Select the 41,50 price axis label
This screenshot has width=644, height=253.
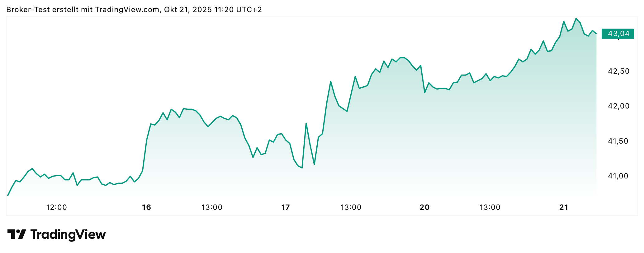[618, 141]
